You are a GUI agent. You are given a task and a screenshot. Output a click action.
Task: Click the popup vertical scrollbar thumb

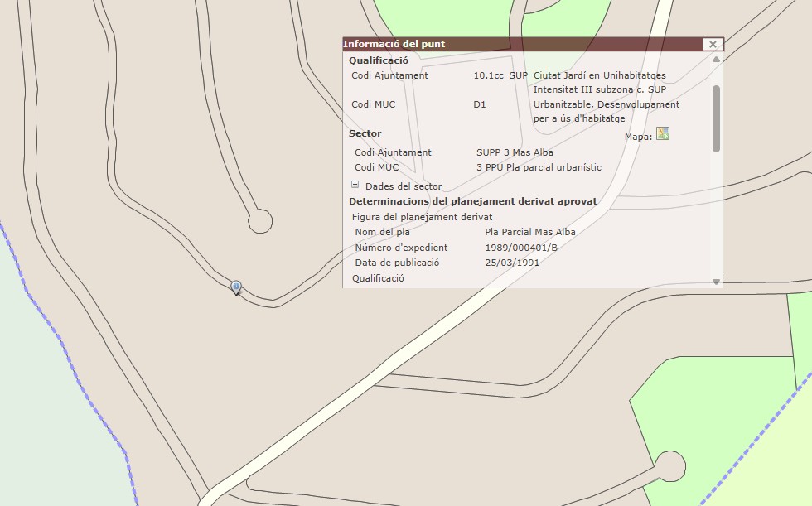(716, 118)
